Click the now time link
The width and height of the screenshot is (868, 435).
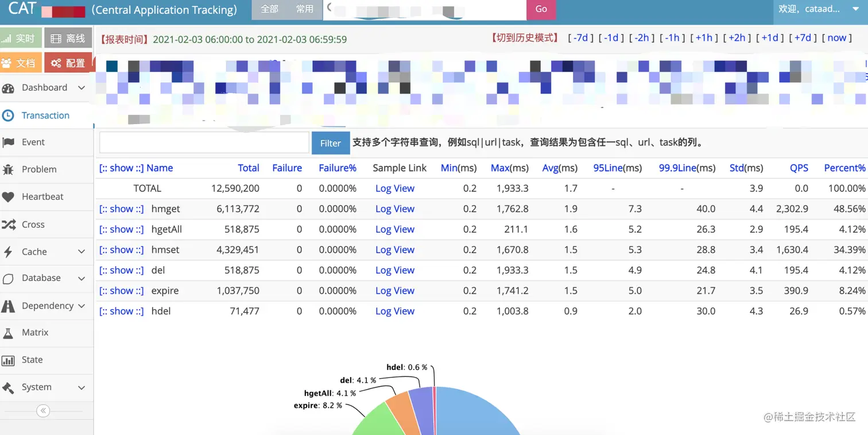pyautogui.click(x=836, y=38)
